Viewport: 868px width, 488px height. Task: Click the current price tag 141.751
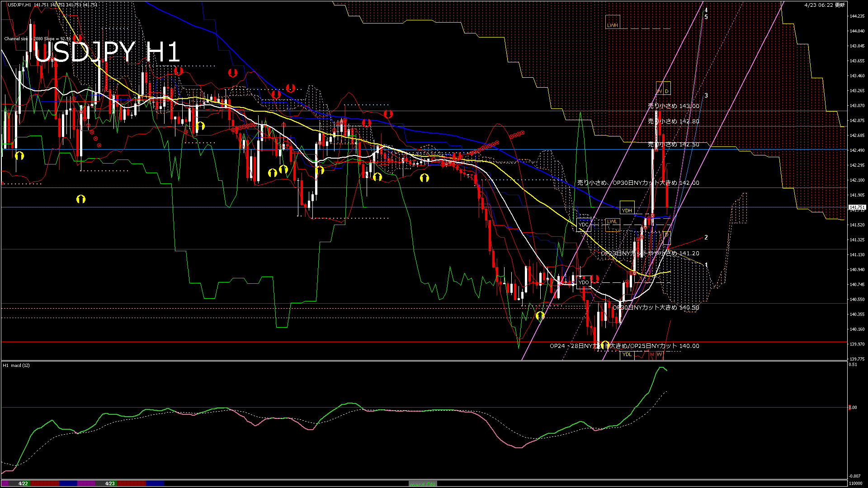pos(857,207)
